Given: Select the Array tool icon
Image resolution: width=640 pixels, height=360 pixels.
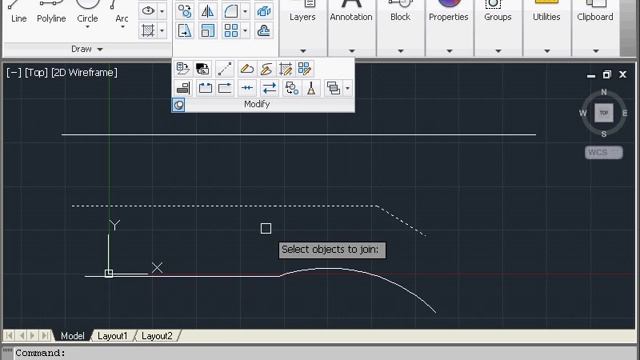Looking at the screenshot, I should click(231, 31).
